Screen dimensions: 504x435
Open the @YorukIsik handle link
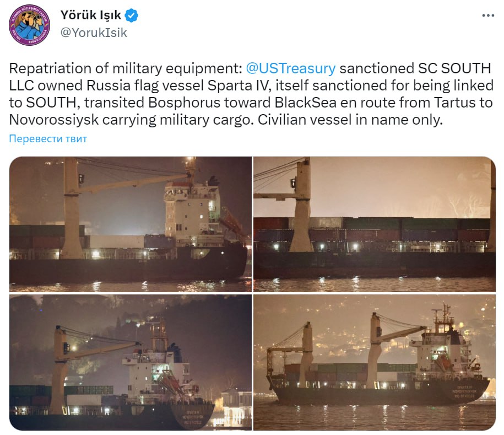click(x=93, y=33)
